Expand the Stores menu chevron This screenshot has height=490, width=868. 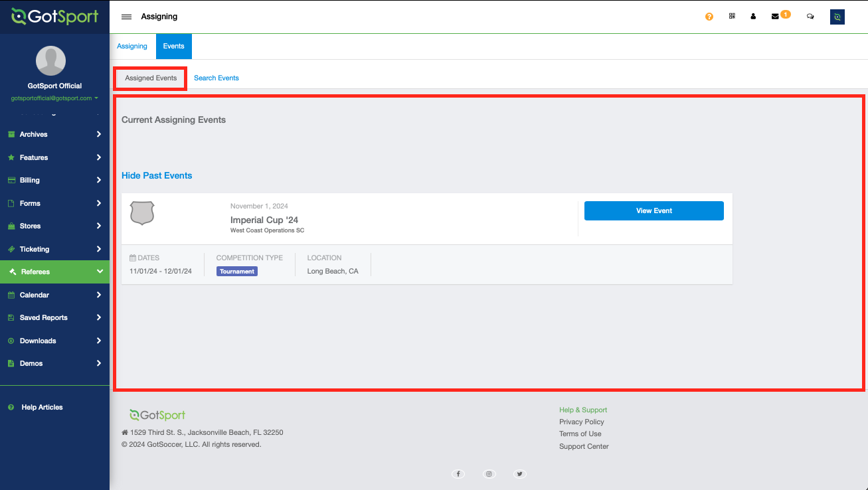tap(99, 226)
